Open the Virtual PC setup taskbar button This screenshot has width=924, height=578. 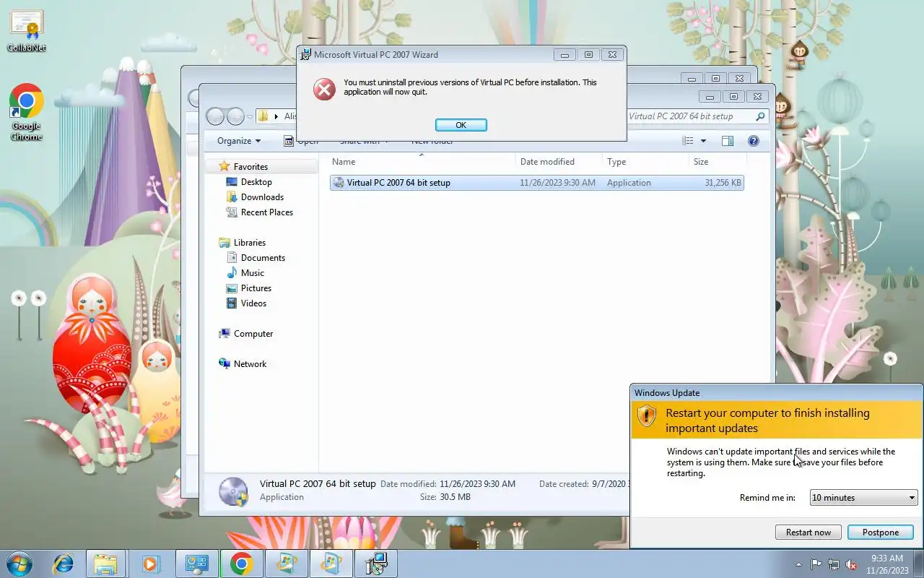[x=376, y=564]
